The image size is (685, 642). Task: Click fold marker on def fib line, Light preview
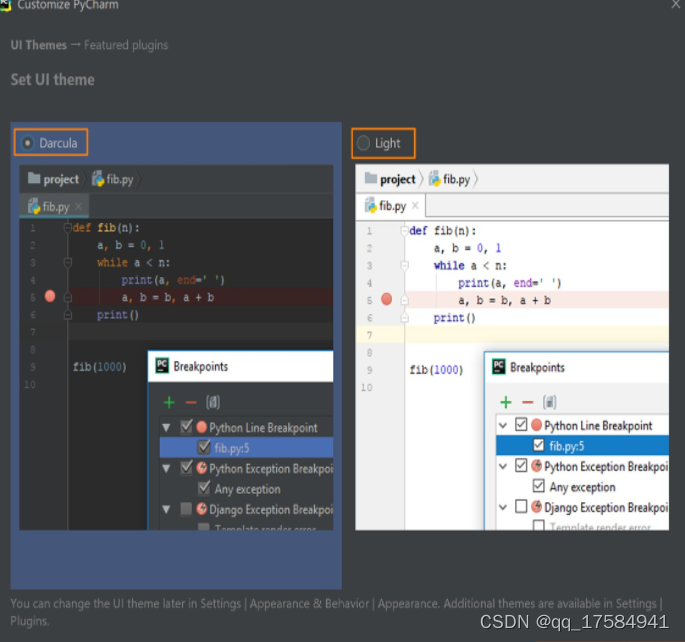click(404, 231)
